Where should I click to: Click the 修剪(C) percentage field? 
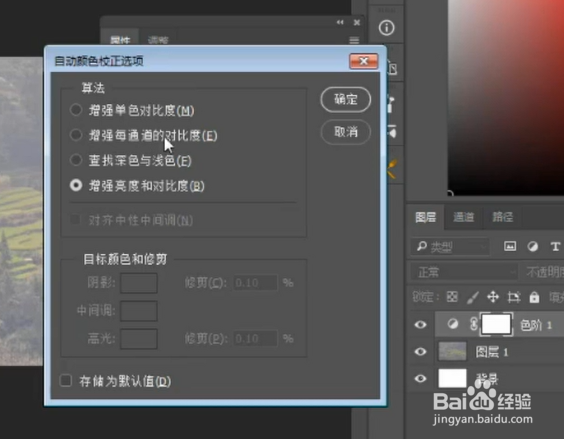pyautogui.click(x=255, y=283)
